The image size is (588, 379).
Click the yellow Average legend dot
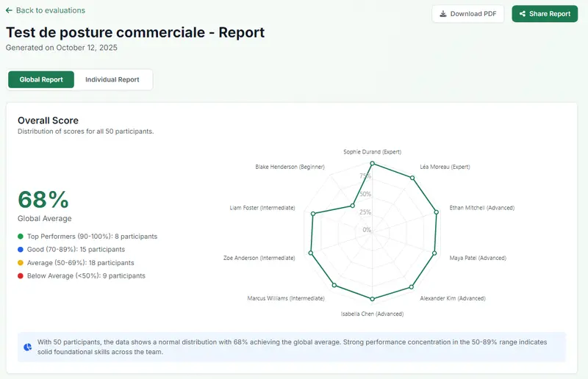tap(21, 263)
